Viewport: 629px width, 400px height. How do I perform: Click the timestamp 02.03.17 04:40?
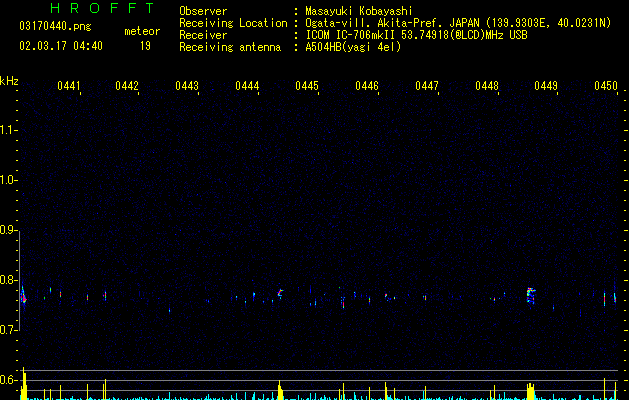tap(61, 46)
